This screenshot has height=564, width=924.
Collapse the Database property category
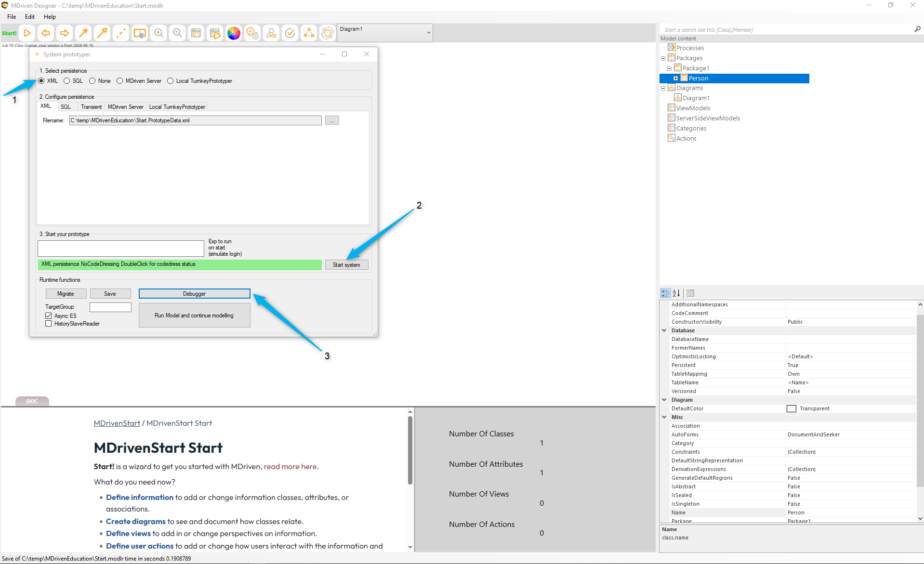(x=664, y=330)
